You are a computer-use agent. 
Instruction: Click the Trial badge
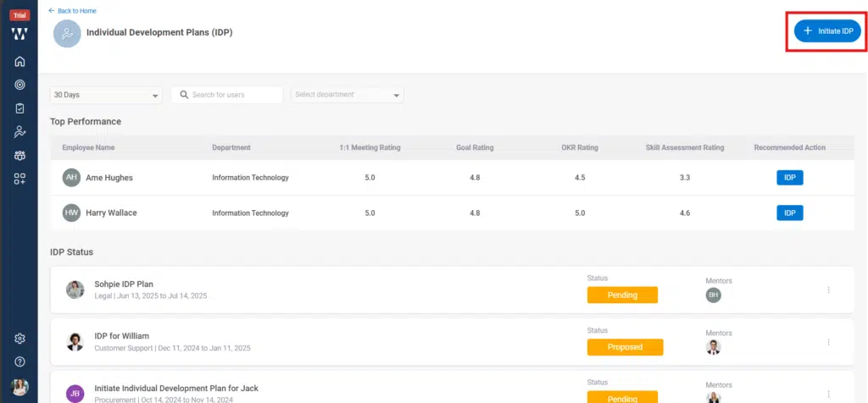pyautogui.click(x=19, y=15)
